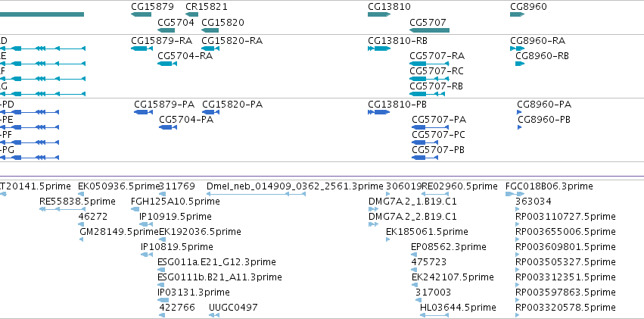Click the CG5707-PC protein label

point(438,135)
